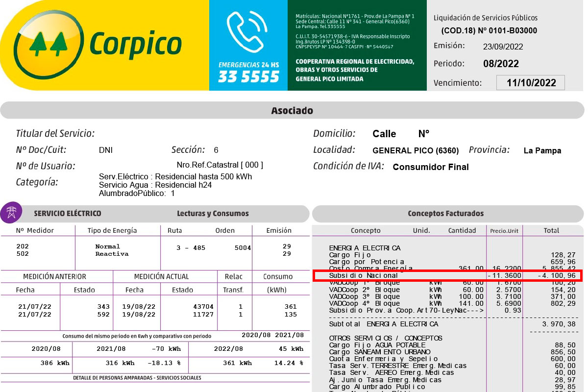588x392 pixels.
Task: Click the Nº Medidor column header
Action: tap(35, 230)
